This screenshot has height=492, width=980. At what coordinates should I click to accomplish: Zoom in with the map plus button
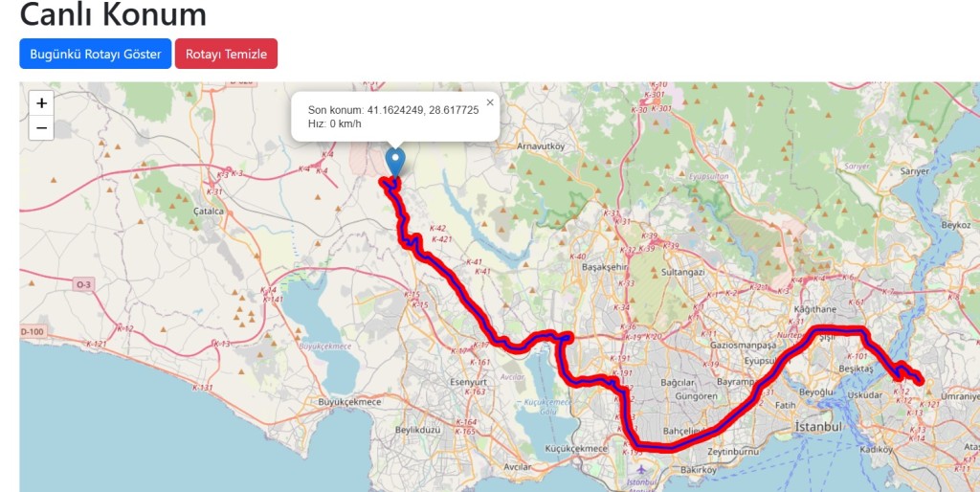pos(41,103)
